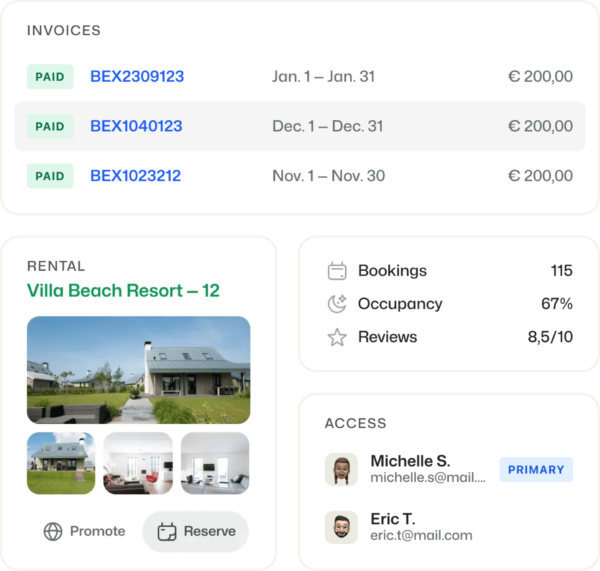Select the living room thumbnail with red chair
This screenshot has width=600, height=571.
pyautogui.click(x=138, y=463)
